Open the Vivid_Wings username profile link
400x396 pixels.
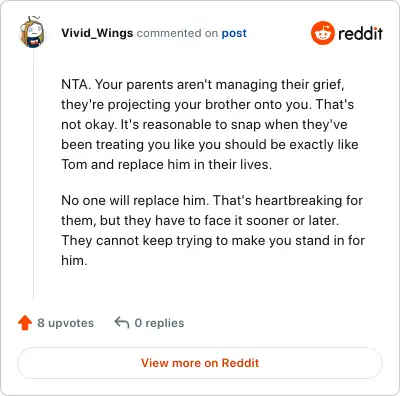(97, 33)
